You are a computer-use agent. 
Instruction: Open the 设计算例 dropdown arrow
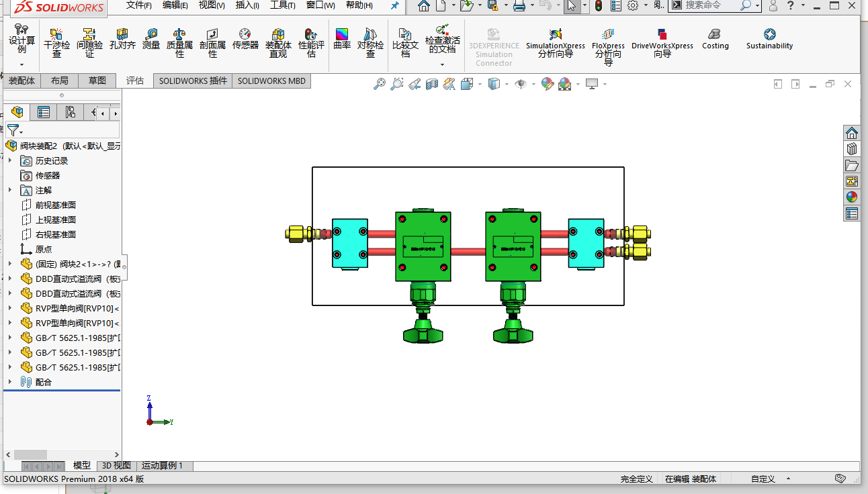(21, 64)
